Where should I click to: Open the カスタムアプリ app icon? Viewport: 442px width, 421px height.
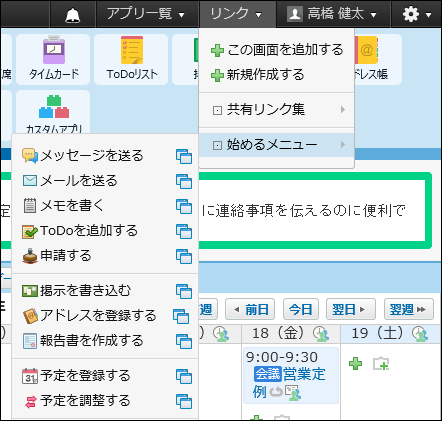(x=53, y=113)
